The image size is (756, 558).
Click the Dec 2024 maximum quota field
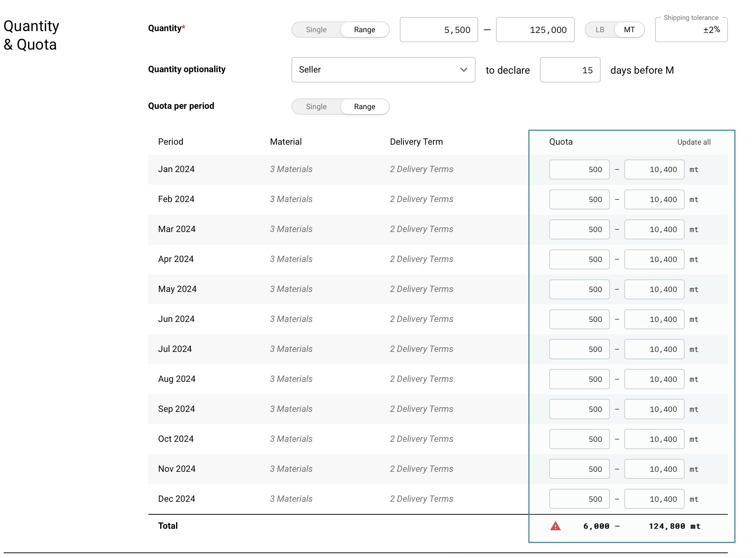coord(654,499)
